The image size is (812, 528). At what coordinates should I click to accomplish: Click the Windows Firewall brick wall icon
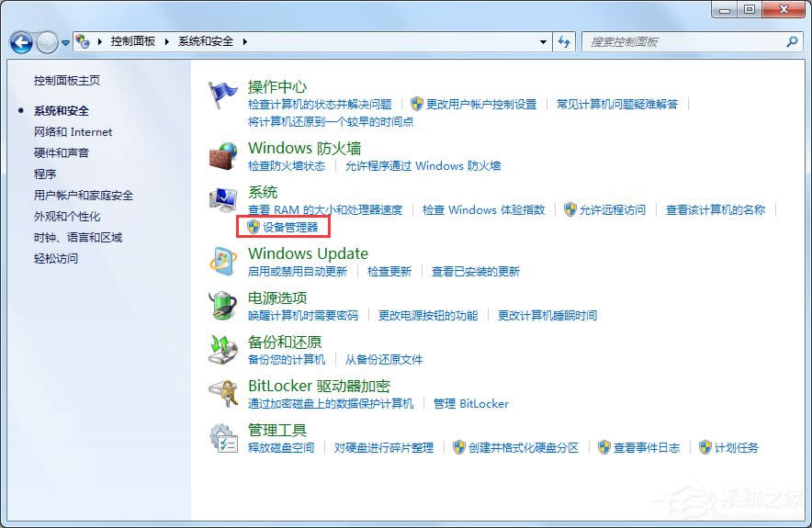pyautogui.click(x=222, y=156)
